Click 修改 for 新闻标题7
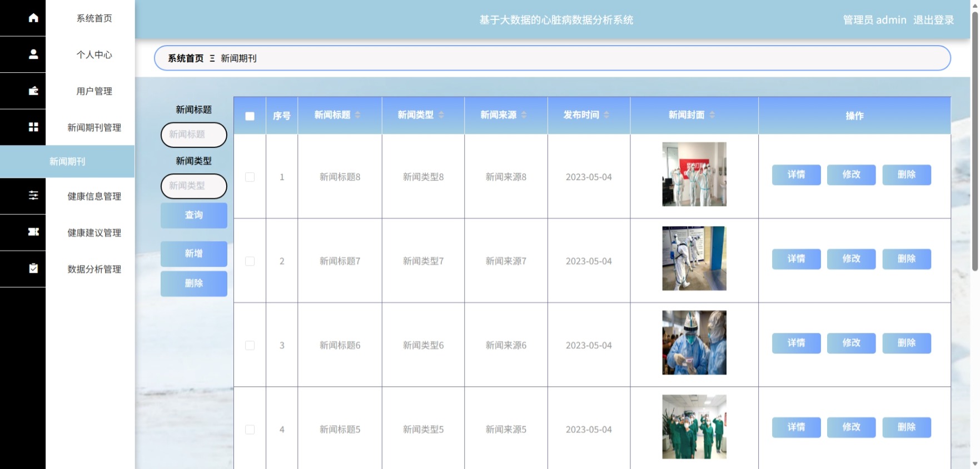The image size is (980, 469). (851, 259)
